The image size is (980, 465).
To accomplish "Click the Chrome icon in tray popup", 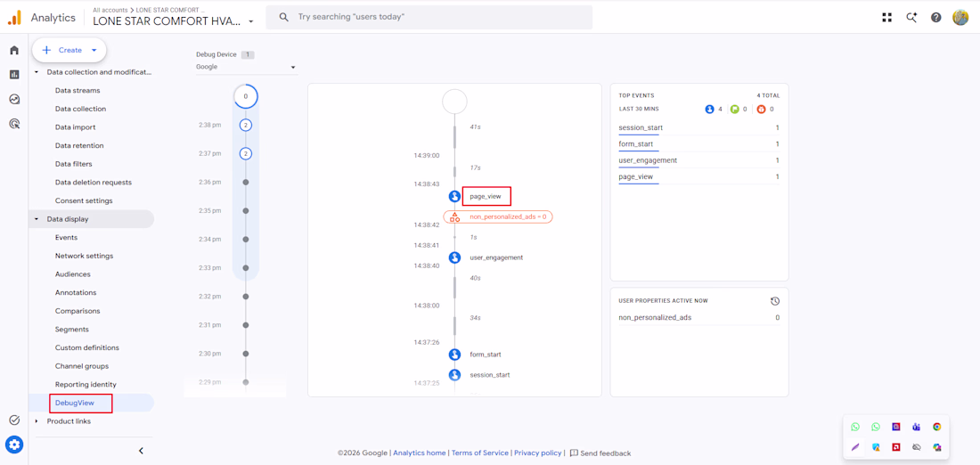I will pyautogui.click(x=937, y=427).
